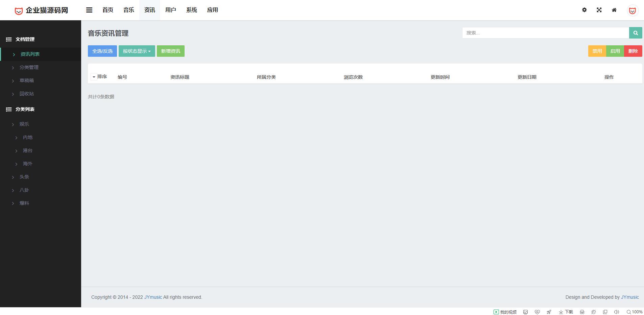The image size is (644, 315).
Task: Click the list icon beside 文档管理
Action: tap(9, 40)
